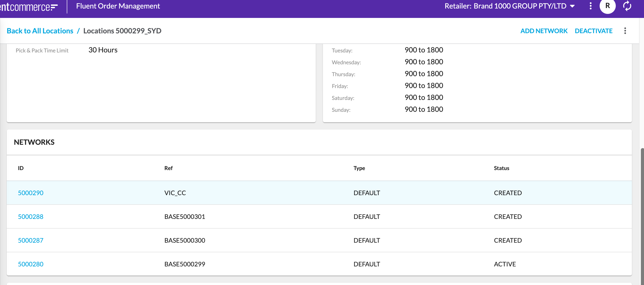The width and height of the screenshot is (644, 285).
Task: Click the Status column header
Action: tap(501, 168)
